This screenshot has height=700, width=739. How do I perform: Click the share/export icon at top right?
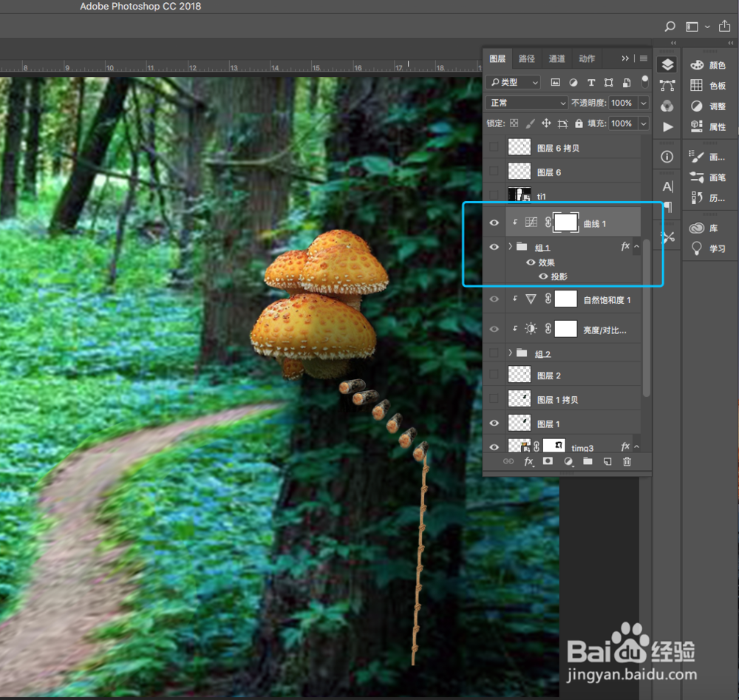tap(724, 26)
